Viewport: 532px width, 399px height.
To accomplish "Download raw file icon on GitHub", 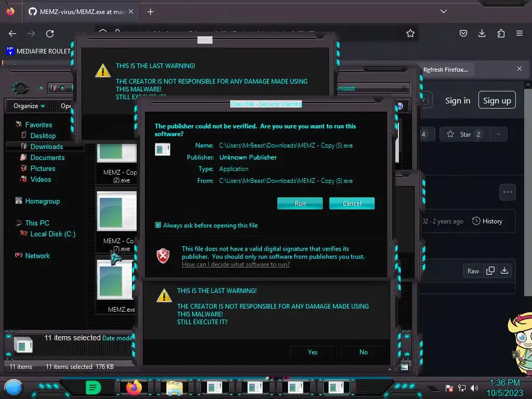I will click(x=504, y=271).
